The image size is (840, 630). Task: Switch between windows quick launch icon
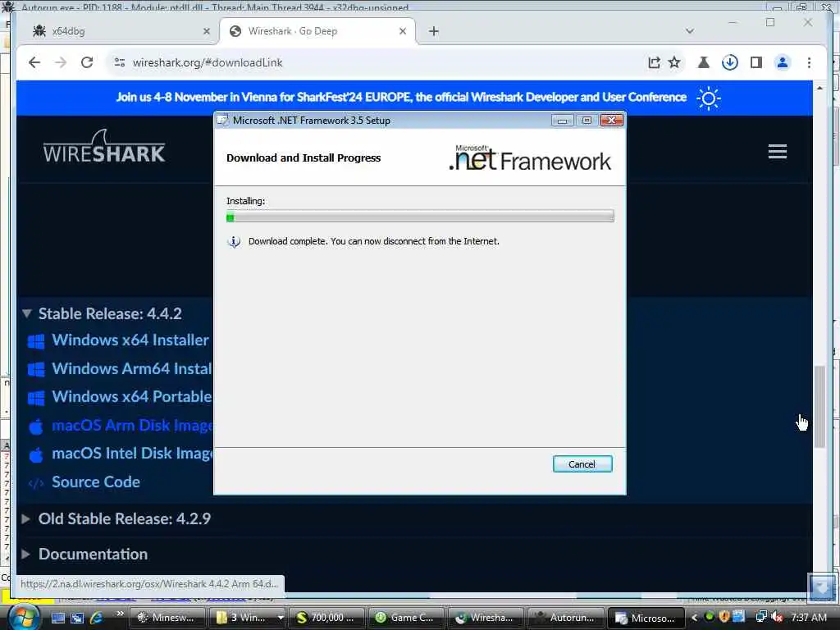click(77, 618)
